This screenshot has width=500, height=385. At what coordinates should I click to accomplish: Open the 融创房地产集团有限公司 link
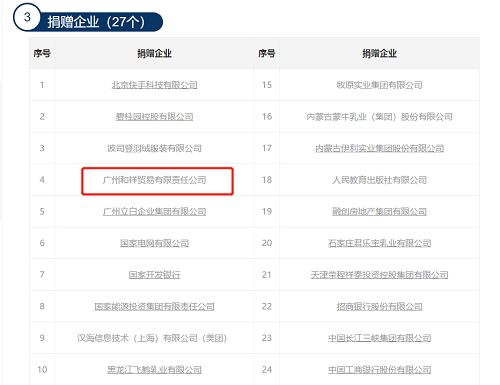point(379,212)
